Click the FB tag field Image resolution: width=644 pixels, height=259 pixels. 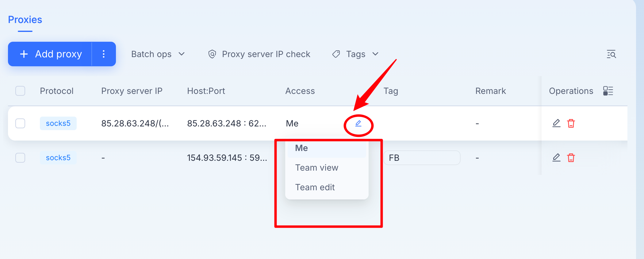(422, 158)
